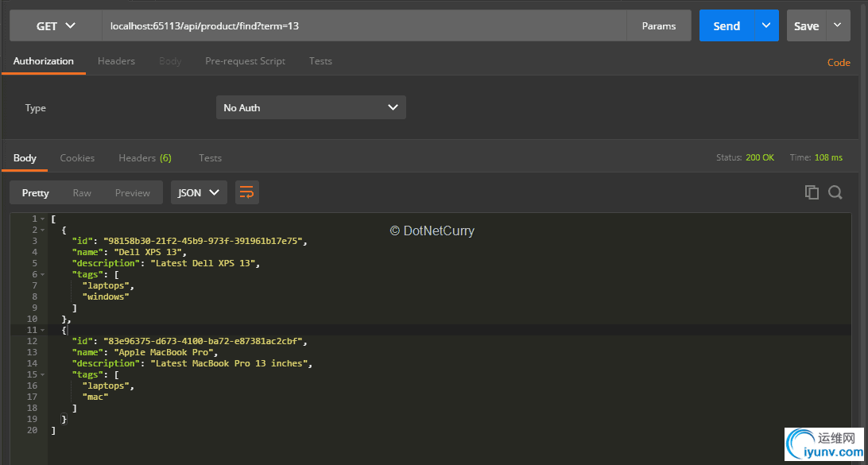
Task: Open the response Tests tab
Action: pyautogui.click(x=211, y=157)
